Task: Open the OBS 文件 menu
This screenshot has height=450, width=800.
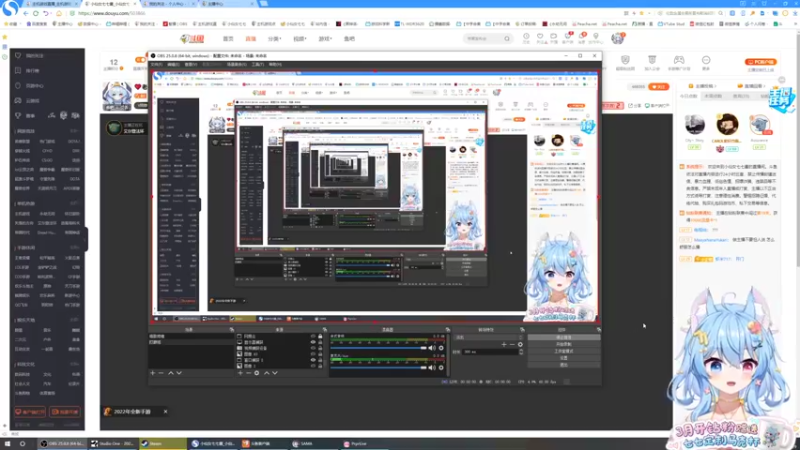Action: click(x=156, y=65)
